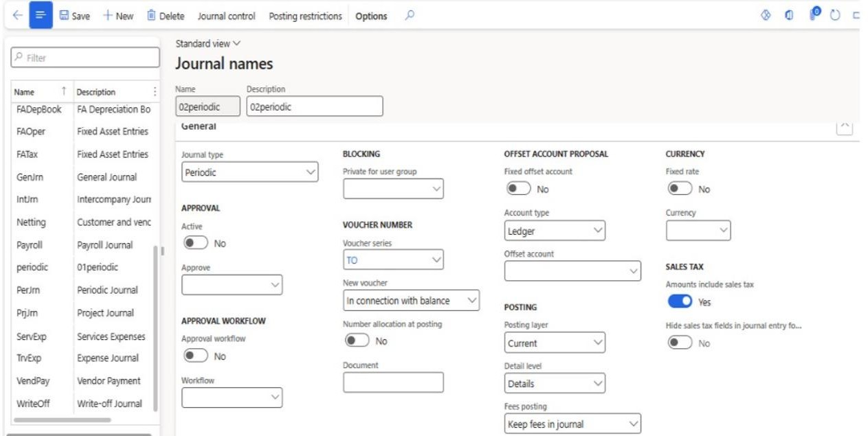
Task: Toggle the blue list pane icon
Action: click(41, 15)
